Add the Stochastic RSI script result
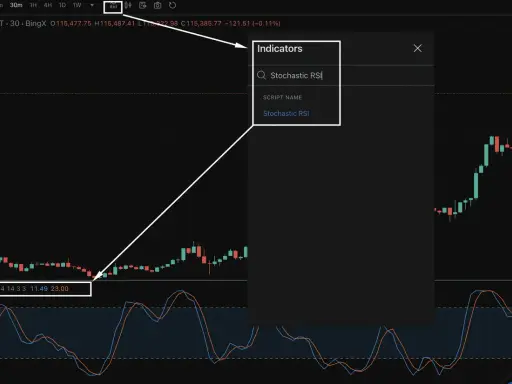The width and height of the screenshot is (512, 384). pos(286,113)
